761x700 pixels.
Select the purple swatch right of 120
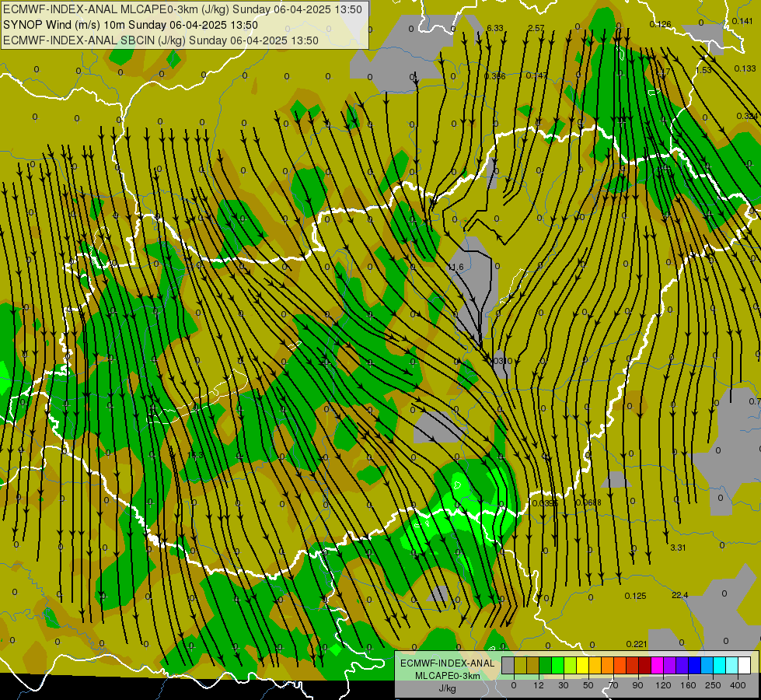coord(670,665)
